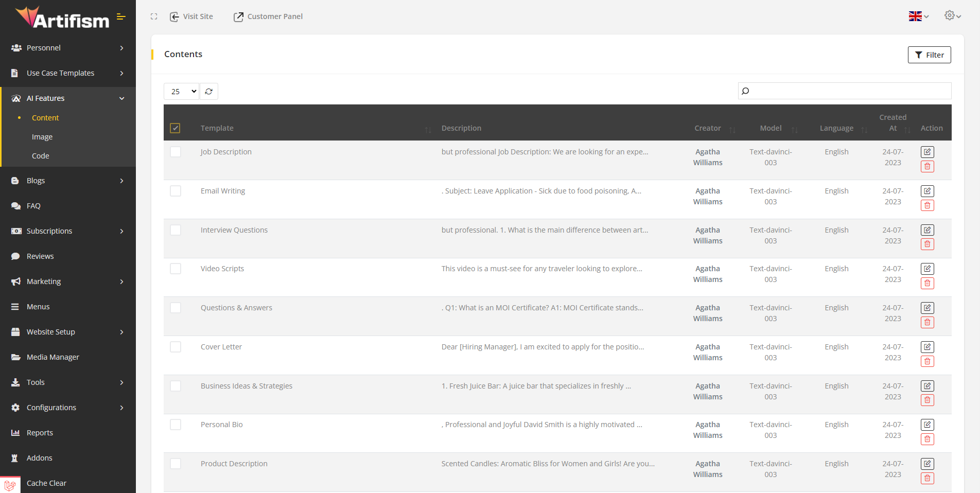Check the Interview Questions row checkbox
Screen dimensions: 980x493
176,230
